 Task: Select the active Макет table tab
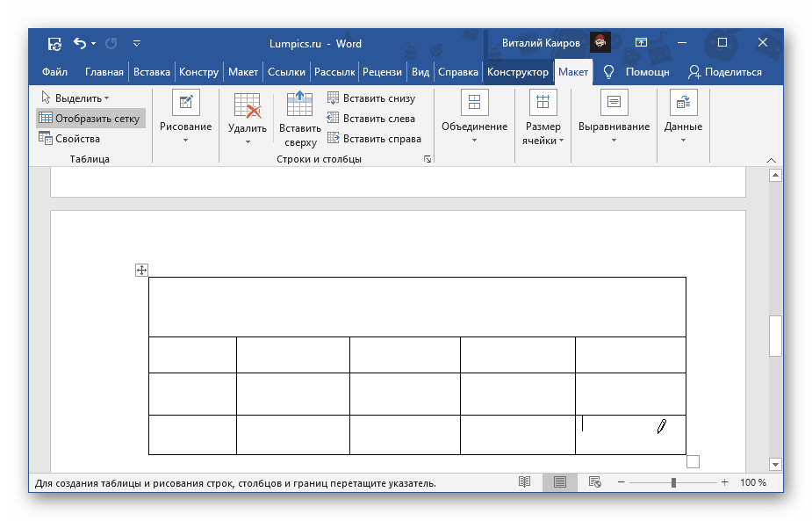pos(573,72)
